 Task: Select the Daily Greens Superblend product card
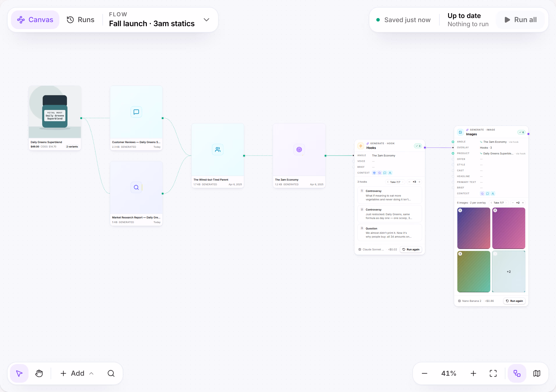pos(55,118)
